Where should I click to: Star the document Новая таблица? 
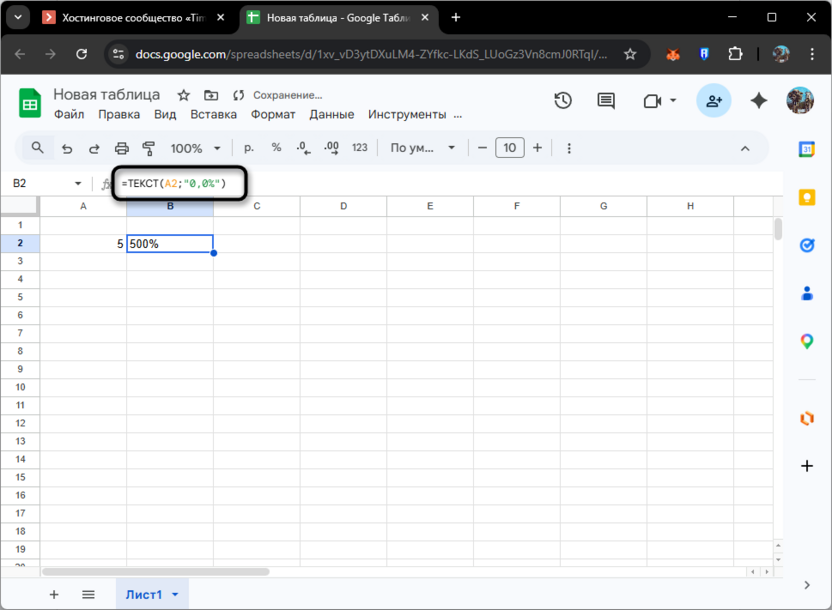pos(184,95)
